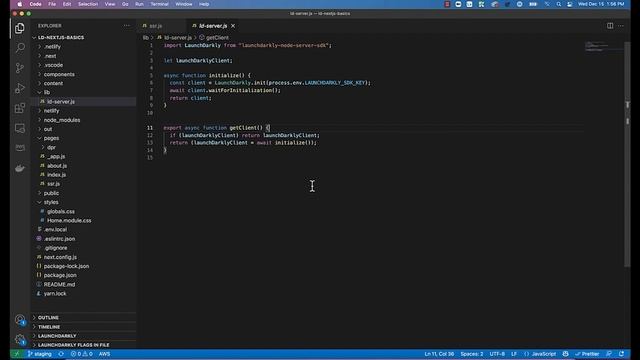Open Remote Explorer view in activity bar

pos(20,128)
